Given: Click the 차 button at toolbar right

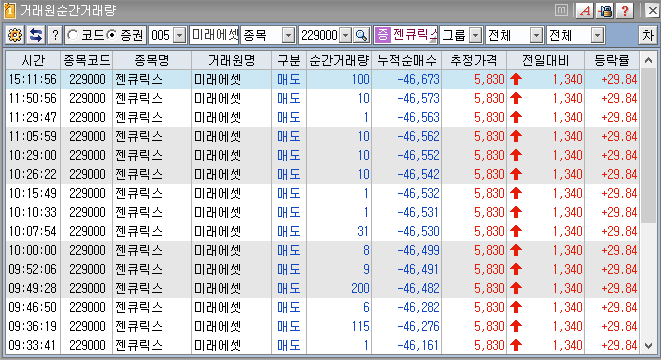Looking at the screenshot, I should point(648,35).
